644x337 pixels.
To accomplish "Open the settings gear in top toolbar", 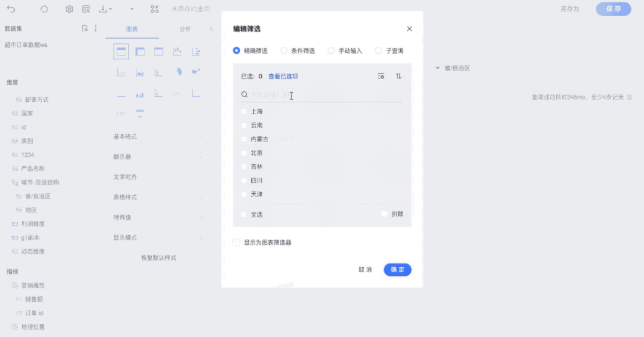I will (70, 9).
